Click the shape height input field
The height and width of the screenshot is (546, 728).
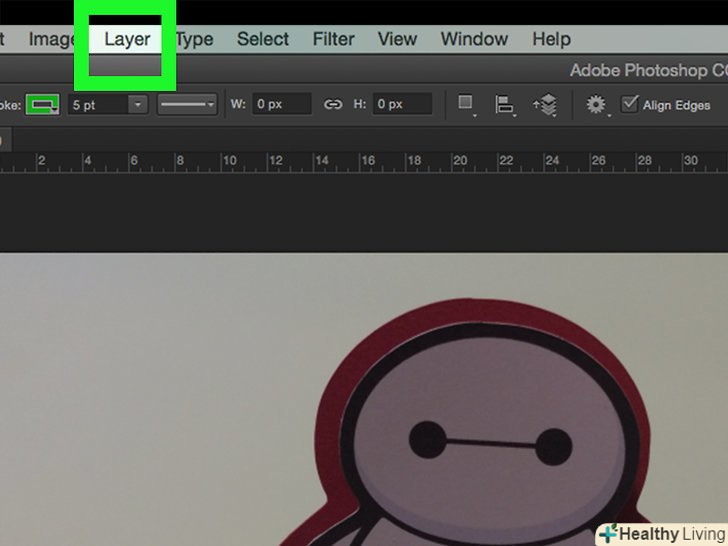[x=403, y=104]
